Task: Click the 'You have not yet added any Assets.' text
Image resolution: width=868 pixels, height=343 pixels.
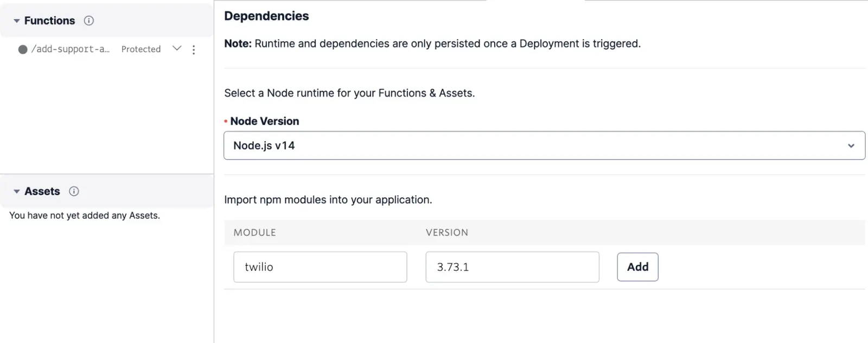Action: [85, 215]
